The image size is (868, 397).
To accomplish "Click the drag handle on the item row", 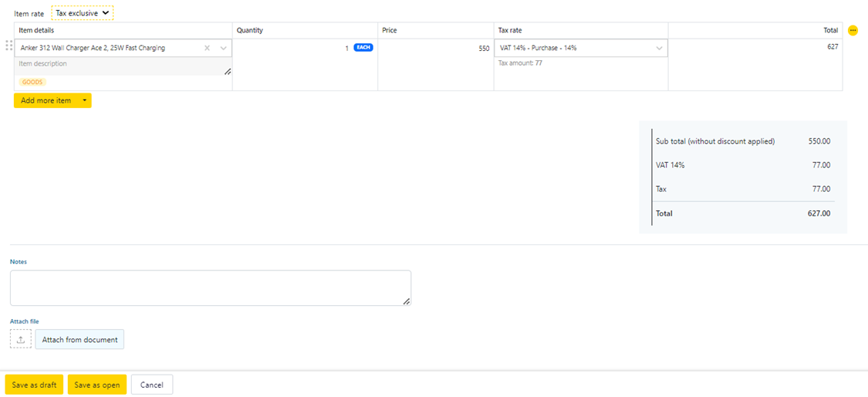I will [x=9, y=47].
